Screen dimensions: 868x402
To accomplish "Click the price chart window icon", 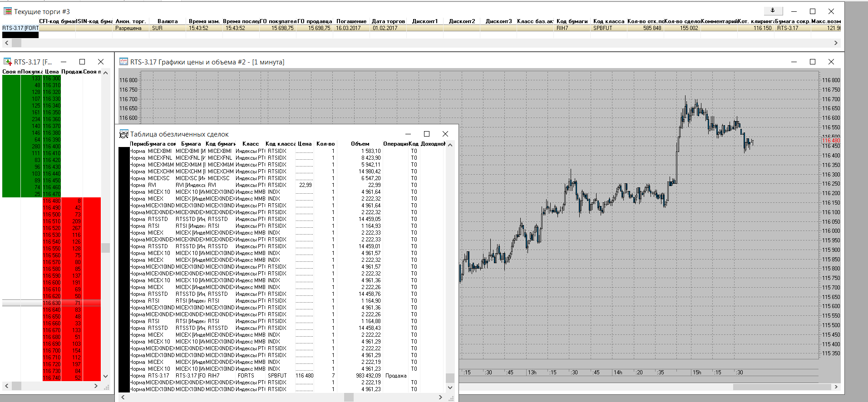I will coord(123,62).
